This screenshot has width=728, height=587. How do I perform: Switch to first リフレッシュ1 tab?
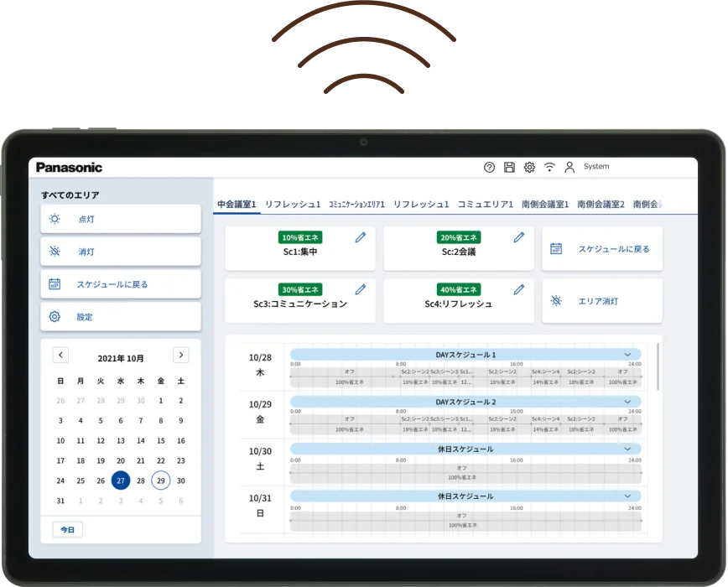(x=293, y=204)
